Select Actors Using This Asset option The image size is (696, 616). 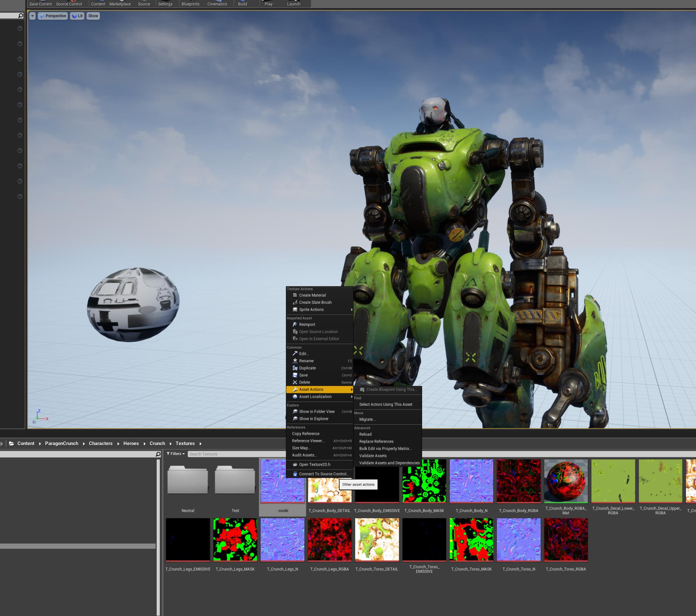tap(385, 404)
